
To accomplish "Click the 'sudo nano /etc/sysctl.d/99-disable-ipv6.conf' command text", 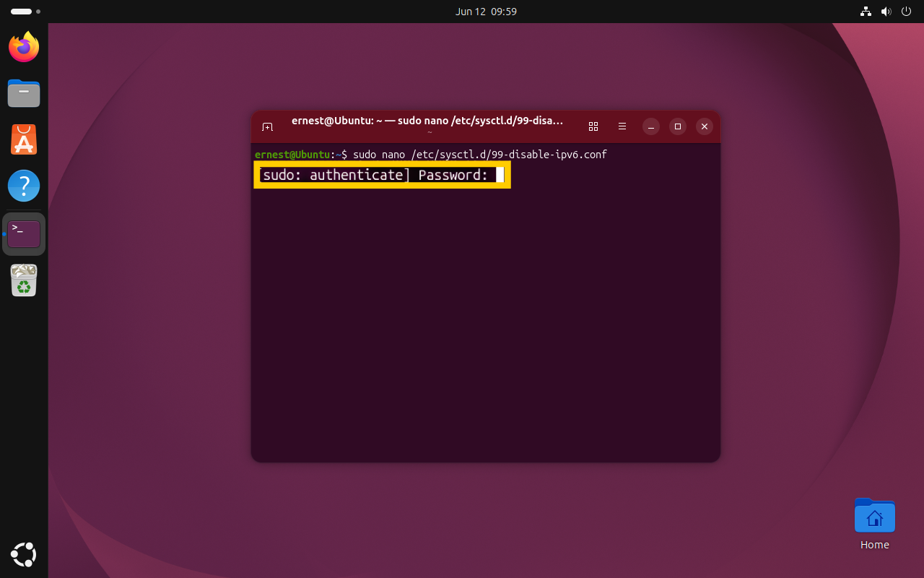I will (x=480, y=155).
